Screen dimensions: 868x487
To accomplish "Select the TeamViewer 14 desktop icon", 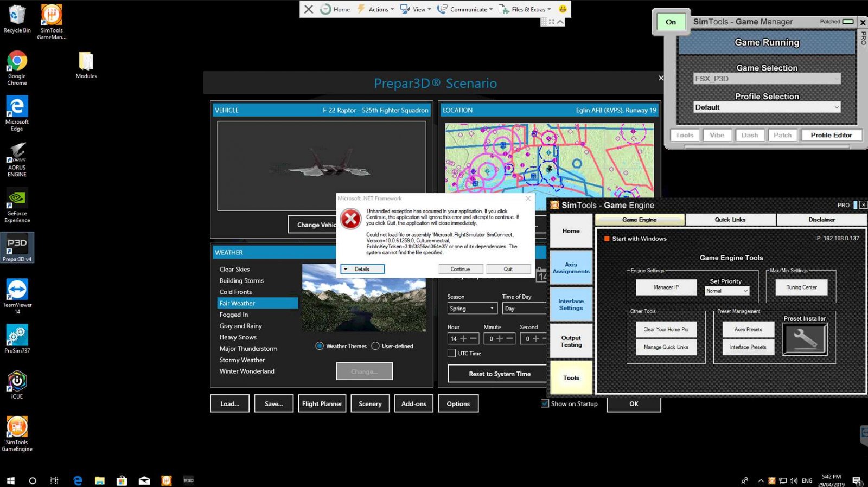I will [x=17, y=296].
